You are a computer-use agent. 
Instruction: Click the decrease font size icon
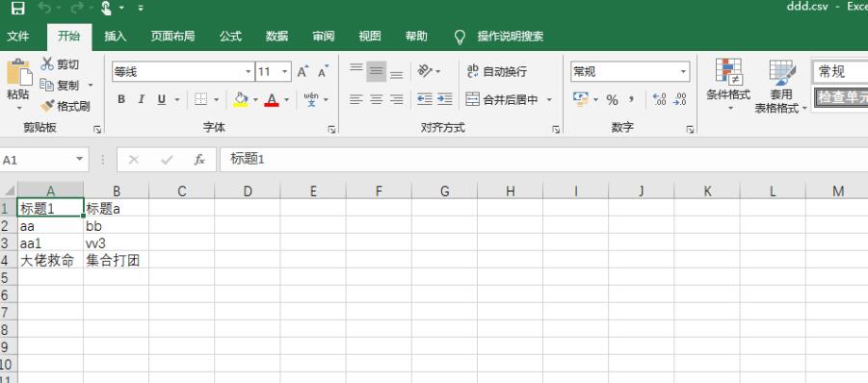324,71
